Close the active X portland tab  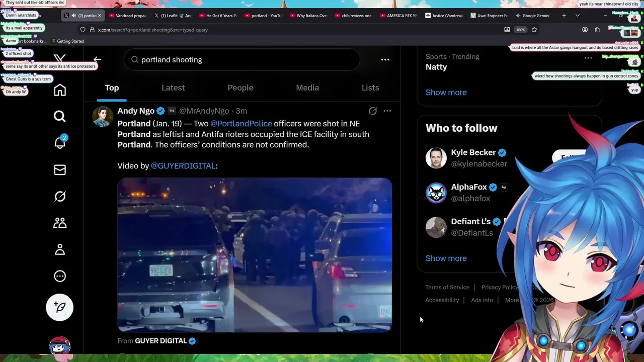(100, 16)
